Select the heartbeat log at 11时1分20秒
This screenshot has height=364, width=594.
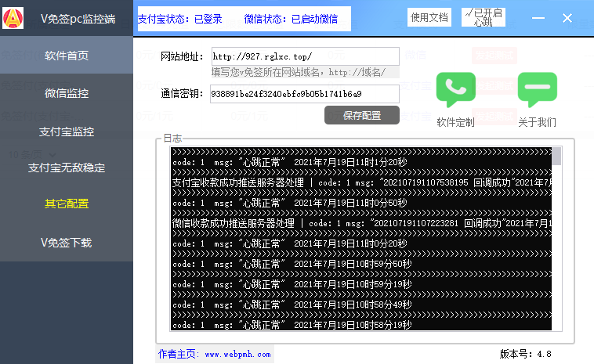point(290,162)
